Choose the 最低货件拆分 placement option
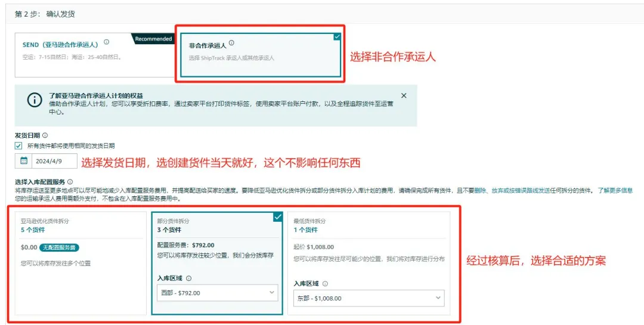This screenshot has height=325, width=644. coord(370,263)
